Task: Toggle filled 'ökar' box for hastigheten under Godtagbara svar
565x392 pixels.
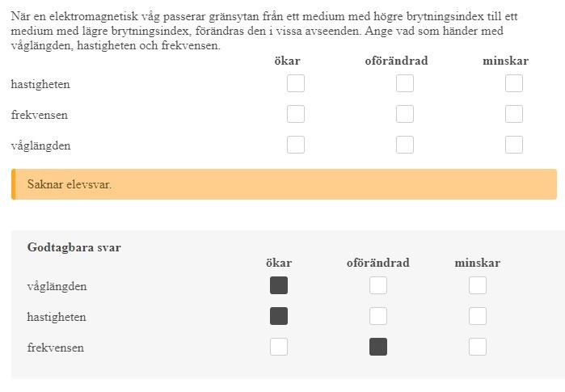Action: tap(279, 317)
